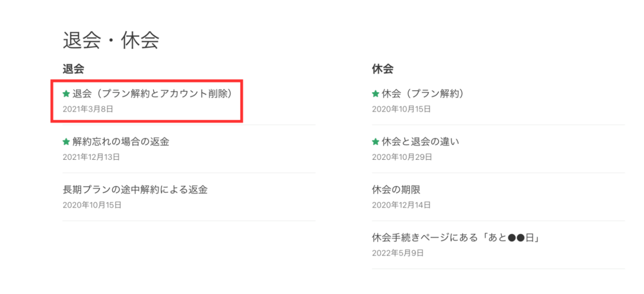This screenshot has height=294, width=644.
Task: Open the 長期プランの途中解約による返金 article
Action: [x=135, y=190]
